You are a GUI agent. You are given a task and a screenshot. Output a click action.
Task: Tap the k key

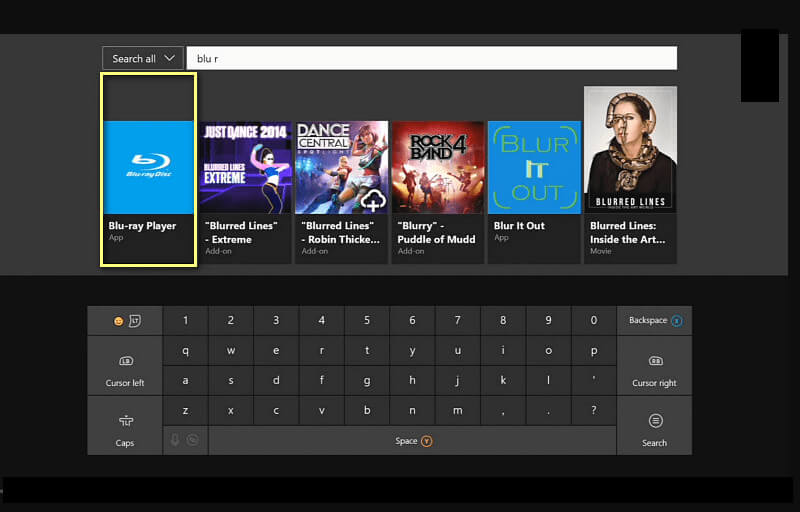(x=503, y=381)
